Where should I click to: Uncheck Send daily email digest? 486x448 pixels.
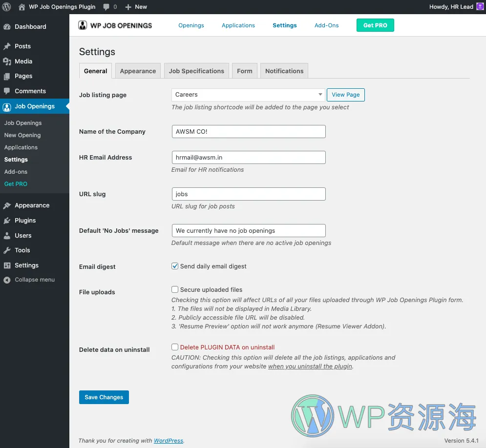click(x=175, y=266)
